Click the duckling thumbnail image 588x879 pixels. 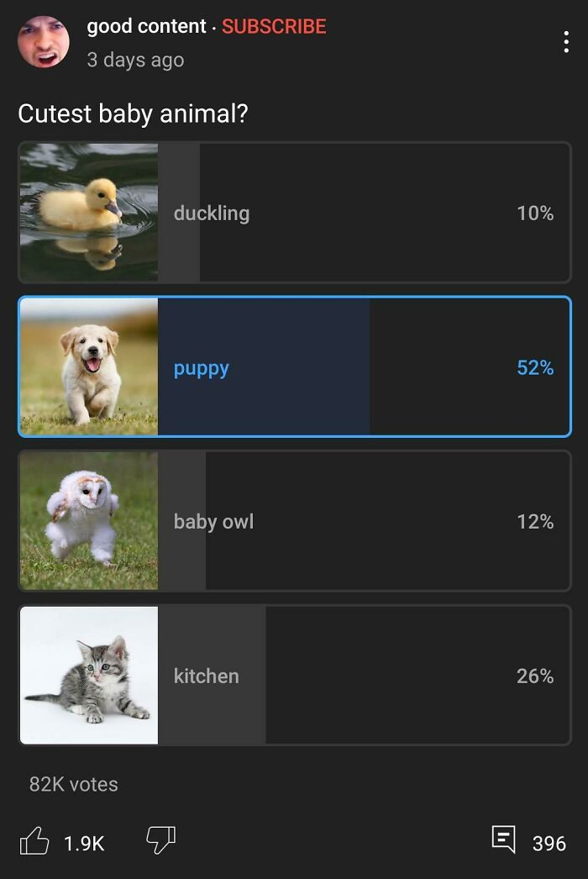coord(89,213)
